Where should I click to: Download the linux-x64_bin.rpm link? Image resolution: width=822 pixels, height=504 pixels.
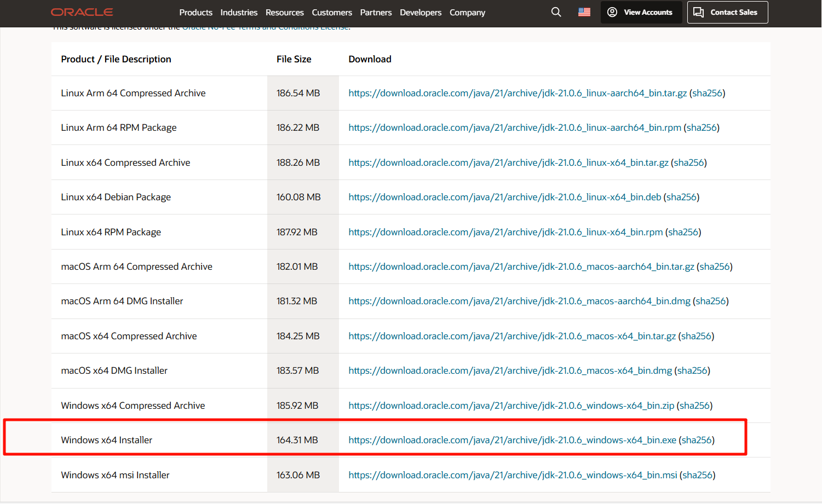(505, 232)
